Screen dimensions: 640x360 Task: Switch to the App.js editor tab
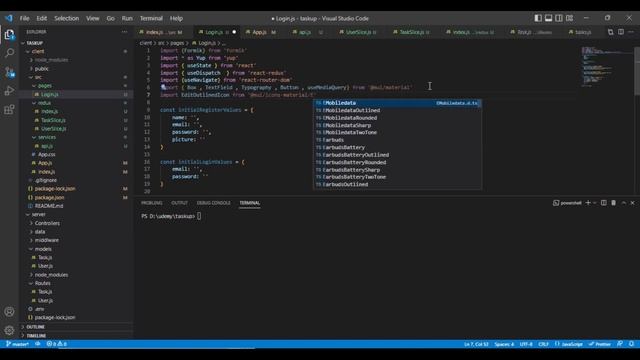261,32
